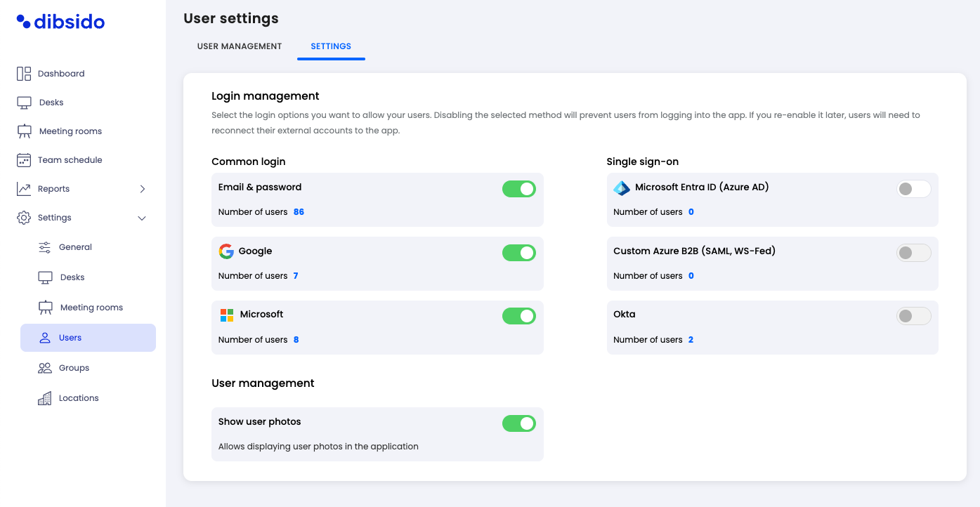Click the Single sign-on heading
This screenshot has width=980, height=507.
click(x=643, y=162)
